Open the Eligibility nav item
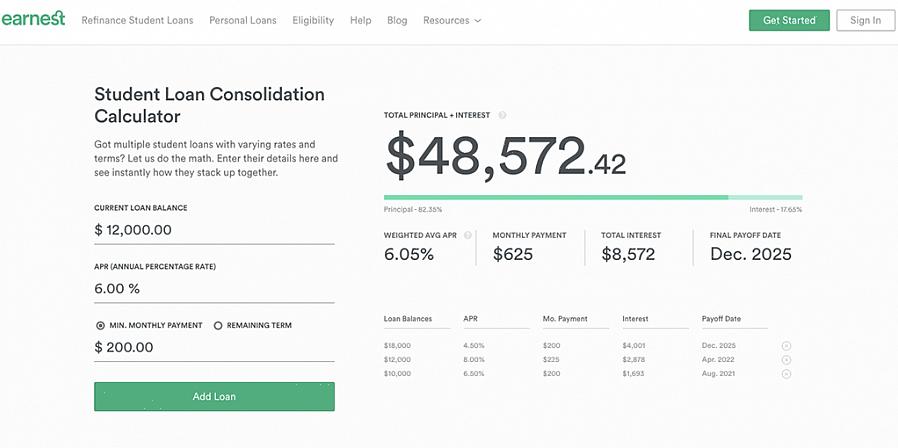 (313, 20)
